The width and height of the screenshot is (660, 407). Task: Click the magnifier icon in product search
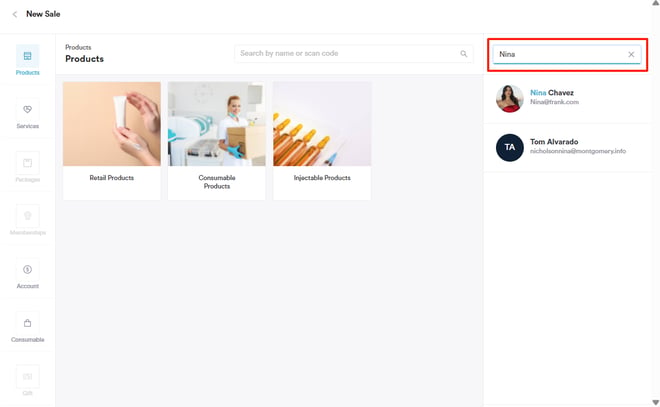(x=464, y=54)
